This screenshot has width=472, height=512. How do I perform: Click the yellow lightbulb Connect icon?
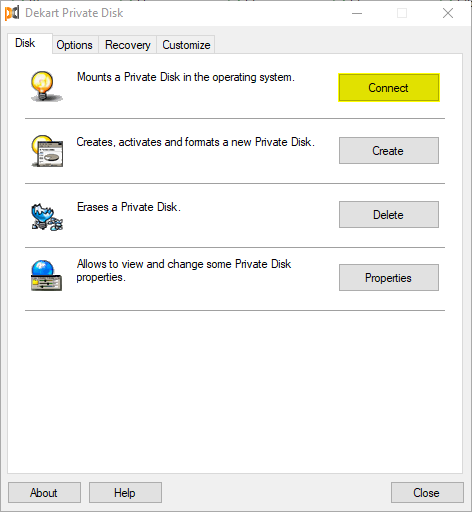coord(46,86)
